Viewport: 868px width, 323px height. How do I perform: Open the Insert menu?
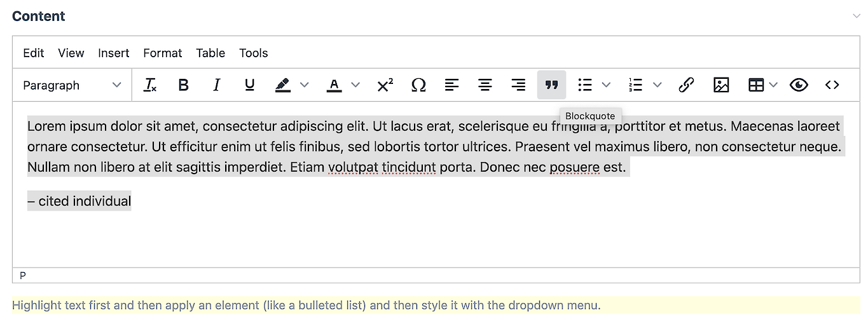coord(113,53)
